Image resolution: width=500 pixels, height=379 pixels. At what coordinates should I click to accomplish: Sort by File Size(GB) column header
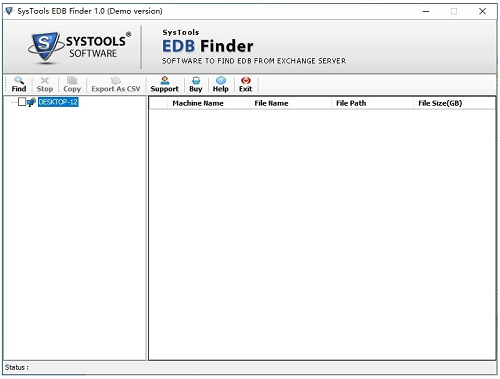[440, 103]
